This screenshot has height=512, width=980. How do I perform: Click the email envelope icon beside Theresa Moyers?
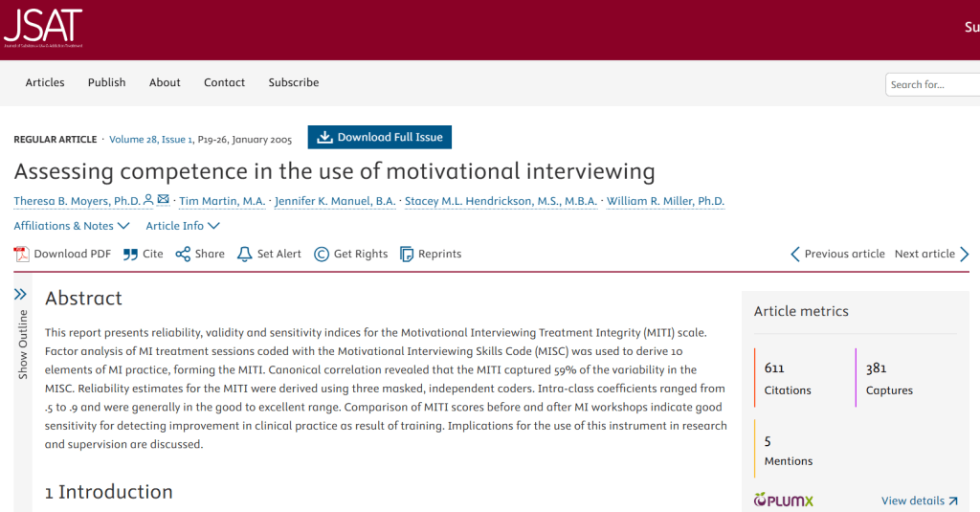tap(164, 200)
